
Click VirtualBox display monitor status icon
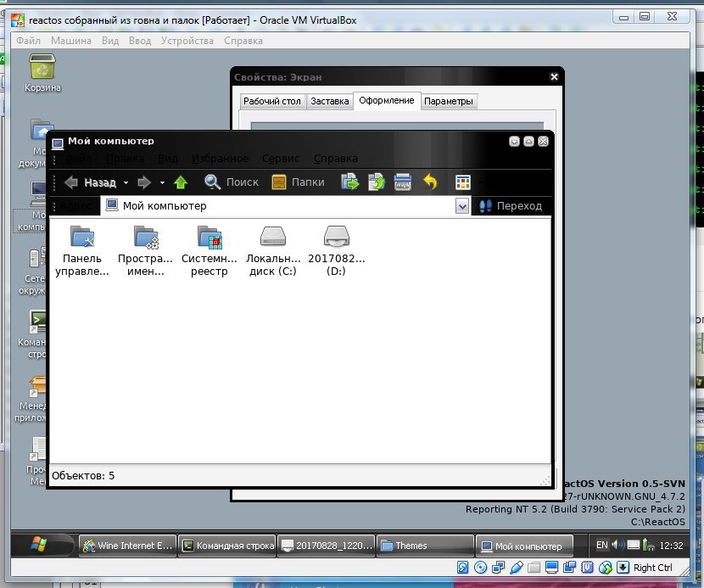551,568
